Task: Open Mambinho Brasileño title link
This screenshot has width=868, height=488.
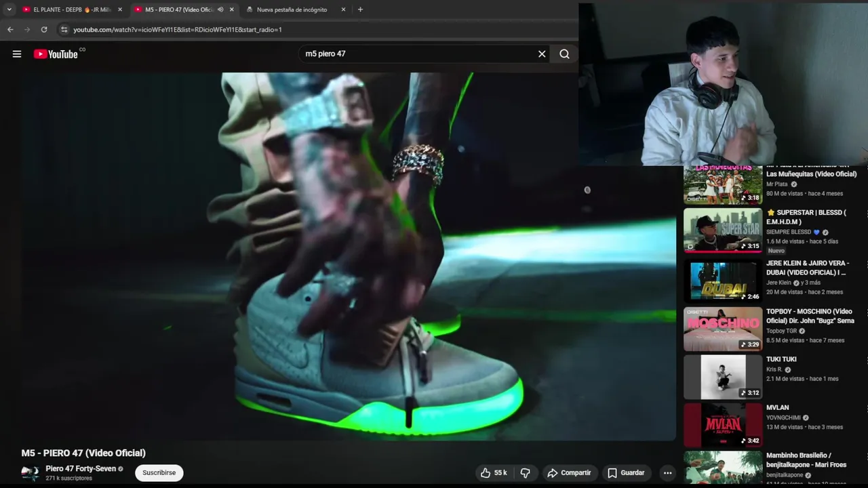Action: [x=806, y=460]
